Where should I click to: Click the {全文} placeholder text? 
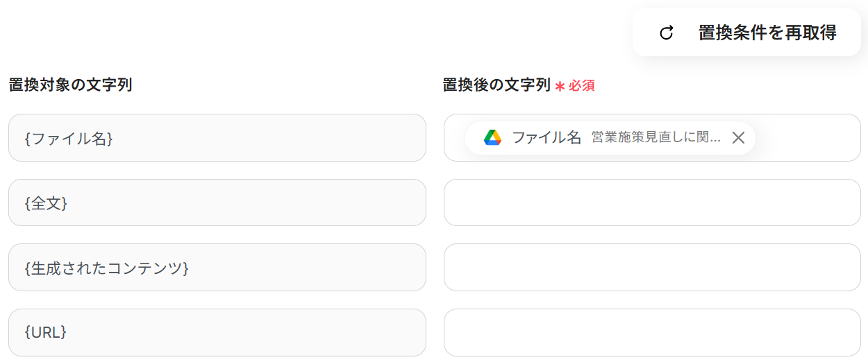coord(46,202)
